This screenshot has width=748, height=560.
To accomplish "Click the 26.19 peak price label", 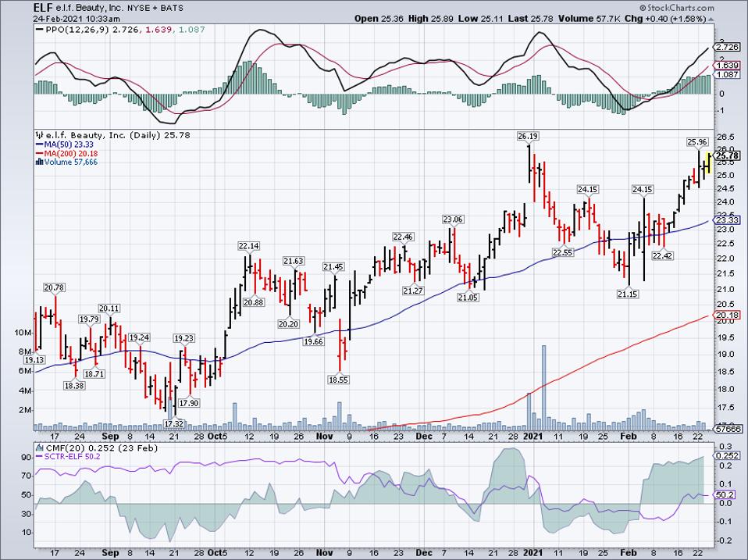I will (x=528, y=137).
